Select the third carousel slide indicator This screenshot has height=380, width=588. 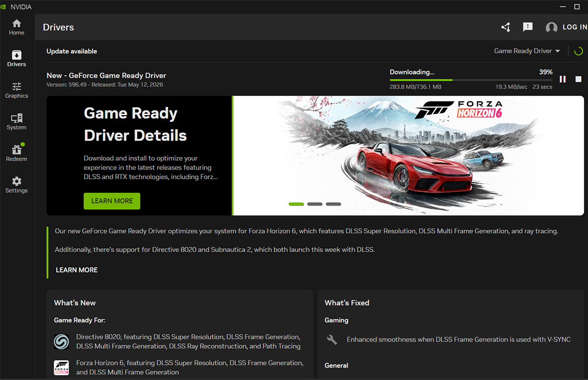tap(334, 204)
